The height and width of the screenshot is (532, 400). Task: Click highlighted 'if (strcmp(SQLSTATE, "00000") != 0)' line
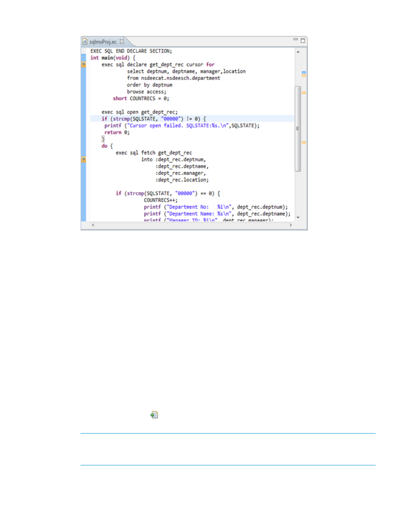pos(154,119)
